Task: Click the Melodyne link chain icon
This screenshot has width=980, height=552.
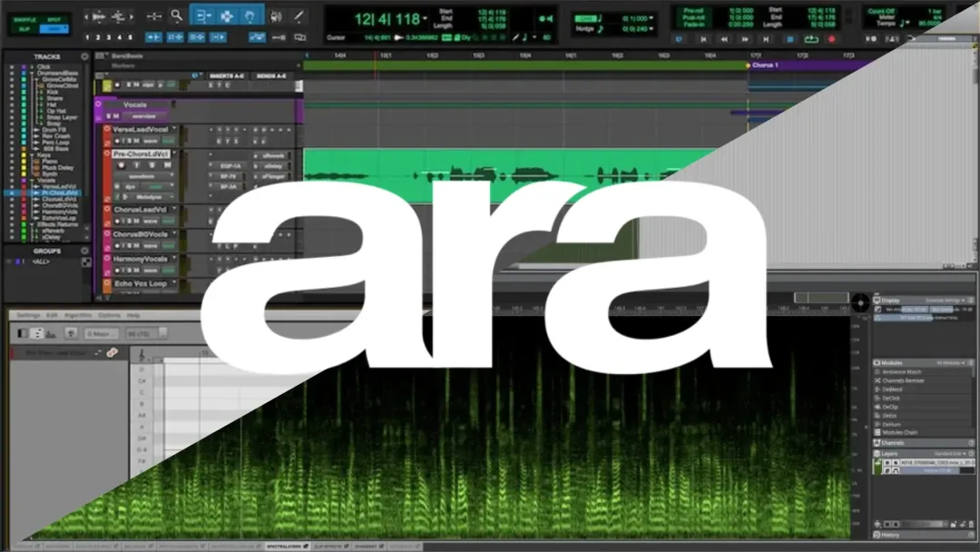Action: (112, 353)
